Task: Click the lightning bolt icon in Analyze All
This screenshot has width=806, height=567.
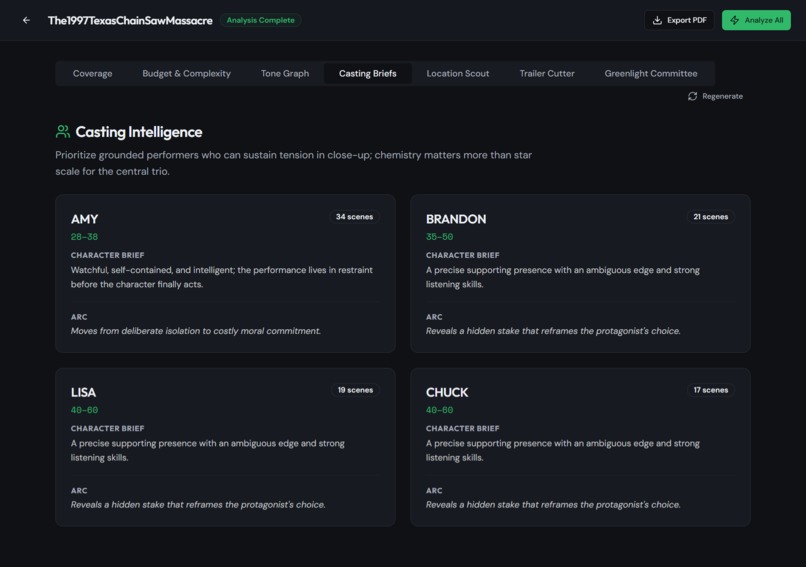Action: click(735, 20)
